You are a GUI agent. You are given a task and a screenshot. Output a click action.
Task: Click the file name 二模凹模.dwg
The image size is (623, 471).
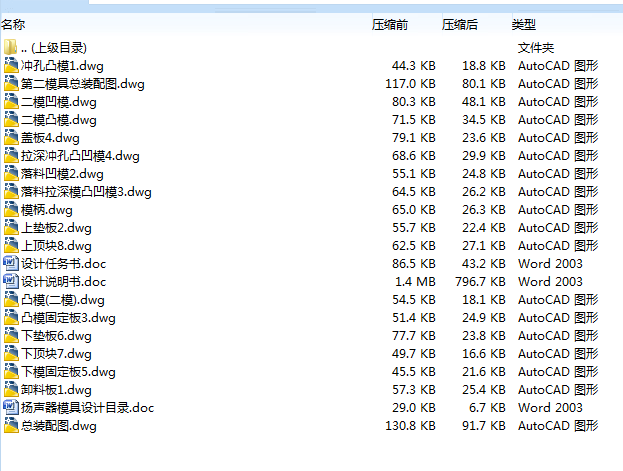pos(58,102)
